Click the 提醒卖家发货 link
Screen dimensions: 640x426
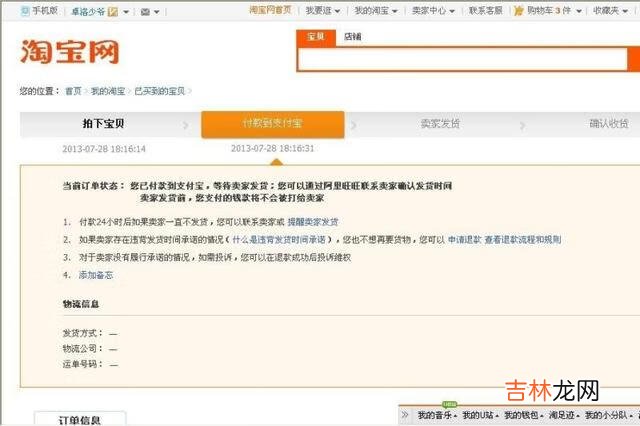313,221
